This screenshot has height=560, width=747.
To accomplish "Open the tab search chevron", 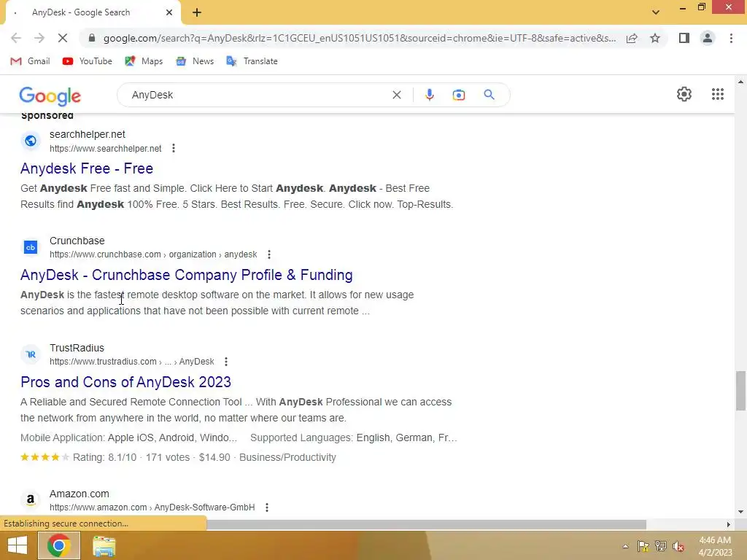I will (656, 12).
